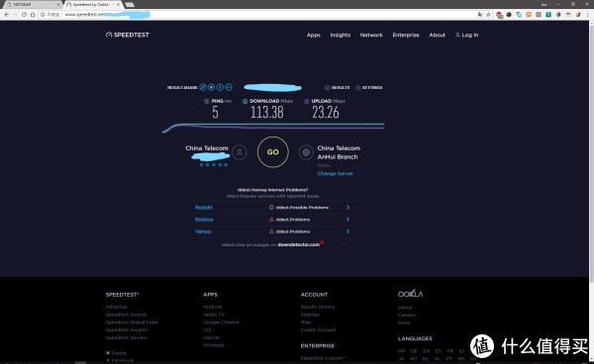Select DE language in footer
Image resolution: width=594 pixels, height=364 pixels.
click(x=414, y=351)
